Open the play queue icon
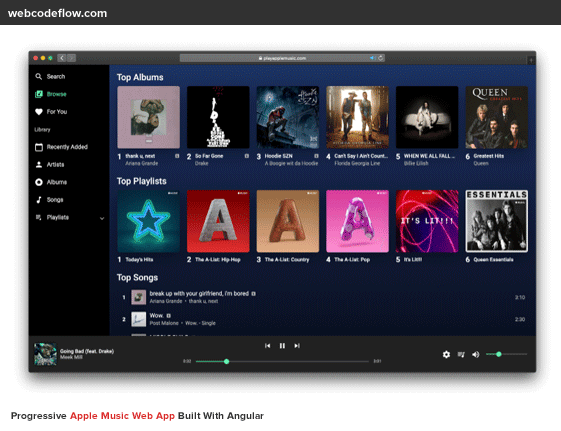The image size is (561, 431). click(x=461, y=354)
